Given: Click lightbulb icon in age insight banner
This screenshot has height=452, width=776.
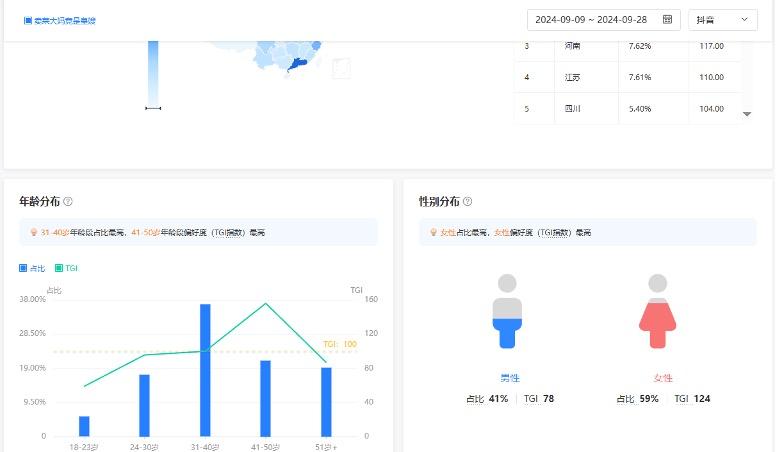Looking at the screenshot, I should (33, 232).
